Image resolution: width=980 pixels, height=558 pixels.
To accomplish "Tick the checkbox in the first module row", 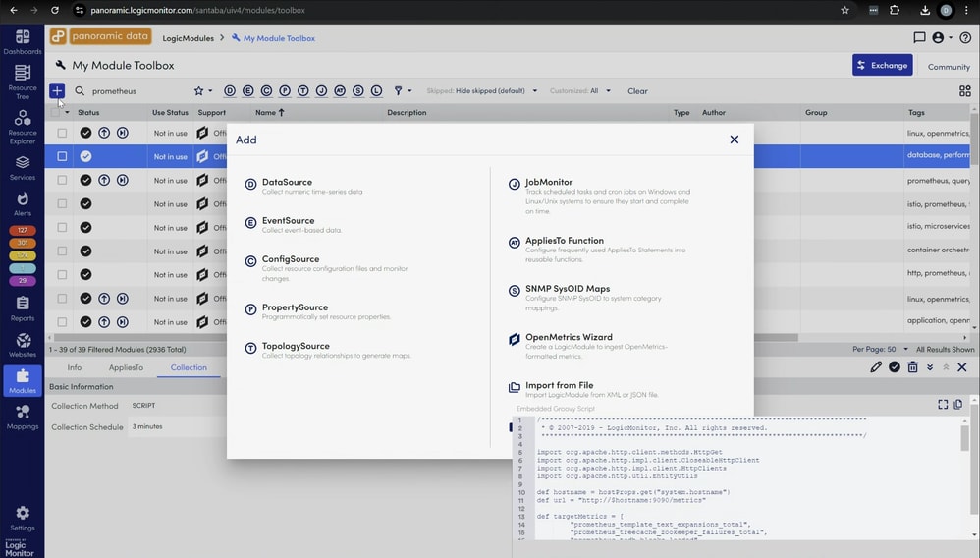I will (62, 133).
